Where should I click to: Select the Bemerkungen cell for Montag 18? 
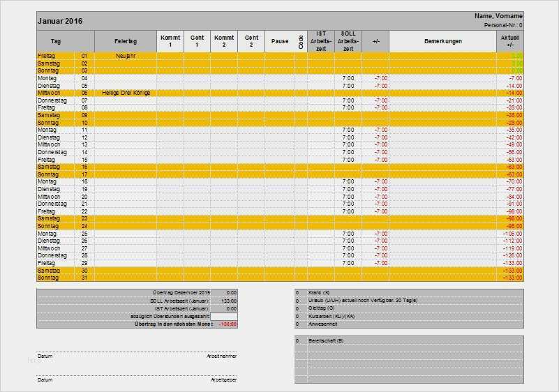tap(442, 182)
